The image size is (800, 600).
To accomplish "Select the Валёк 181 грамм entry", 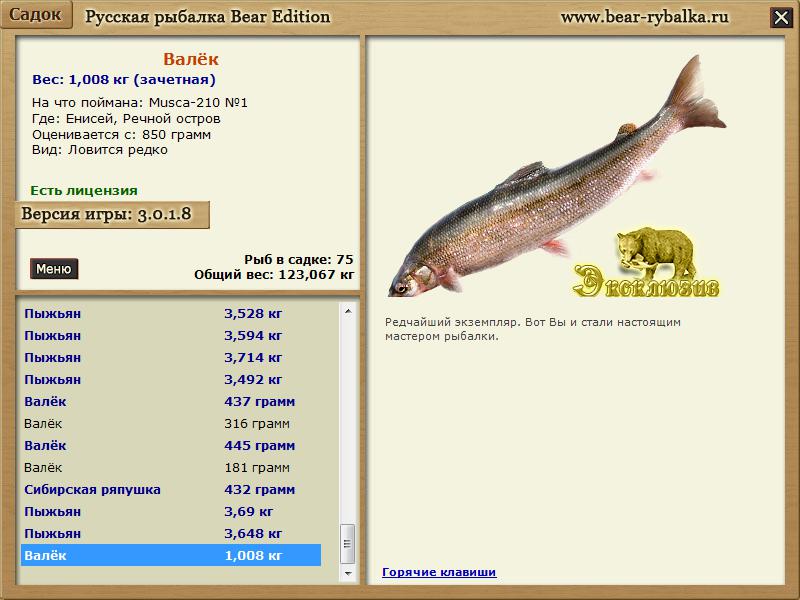I will (170, 467).
